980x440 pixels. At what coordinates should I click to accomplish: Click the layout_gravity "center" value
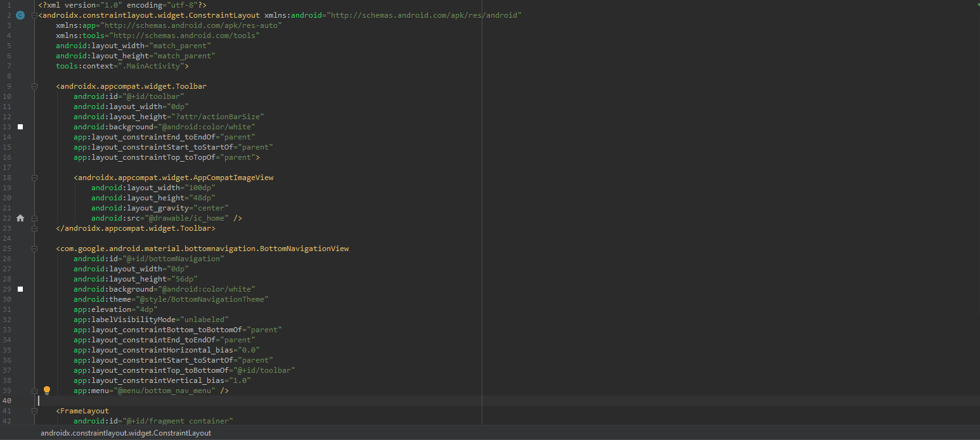(x=209, y=208)
